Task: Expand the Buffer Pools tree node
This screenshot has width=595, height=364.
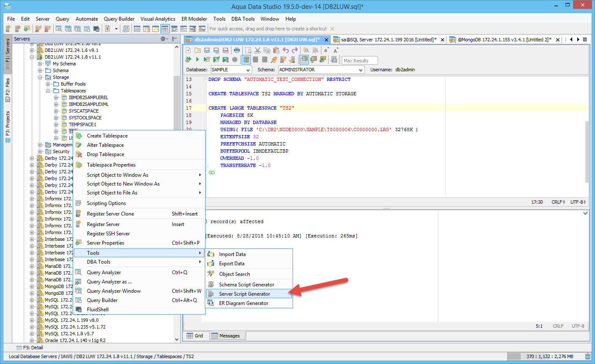Action: click(48, 84)
